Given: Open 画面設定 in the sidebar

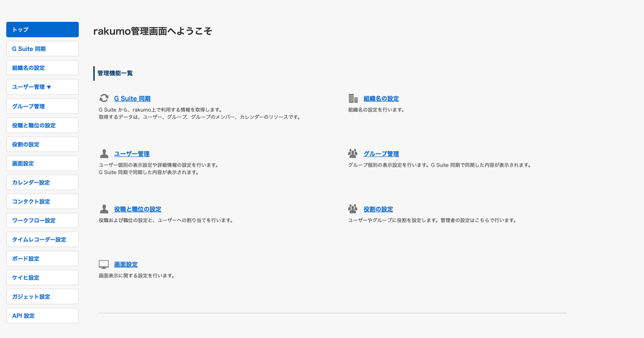Looking at the screenshot, I should (x=42, y=163).
